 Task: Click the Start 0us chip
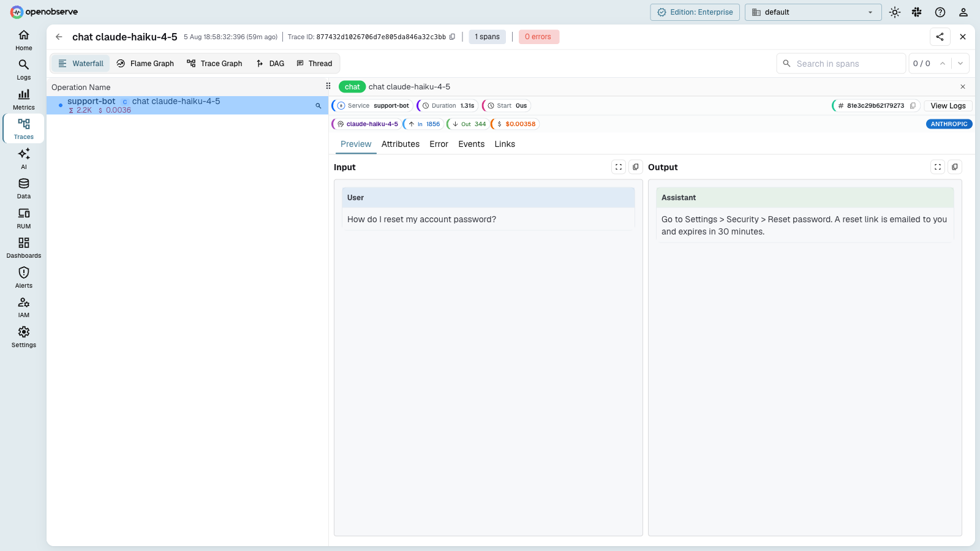[507, 106]
